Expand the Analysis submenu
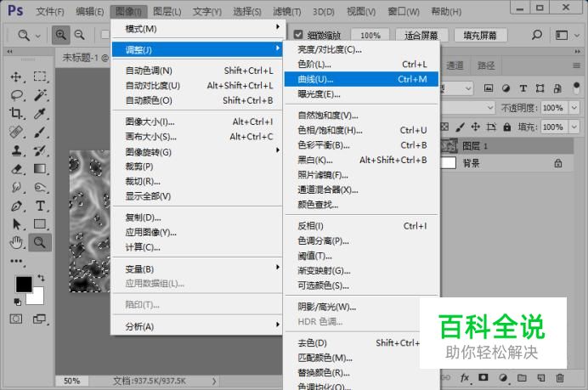This screenshot has width=588, height=390. pyautogui.click(x=197, y=326)
